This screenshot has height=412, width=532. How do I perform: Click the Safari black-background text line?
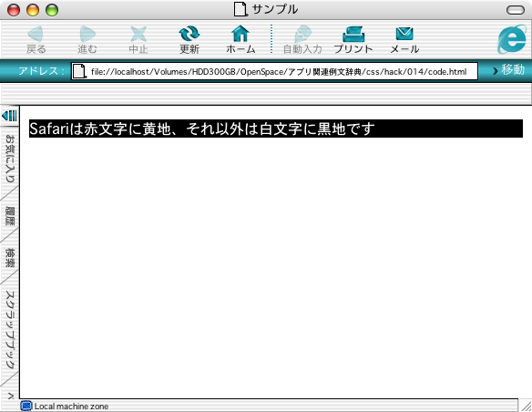276,129
